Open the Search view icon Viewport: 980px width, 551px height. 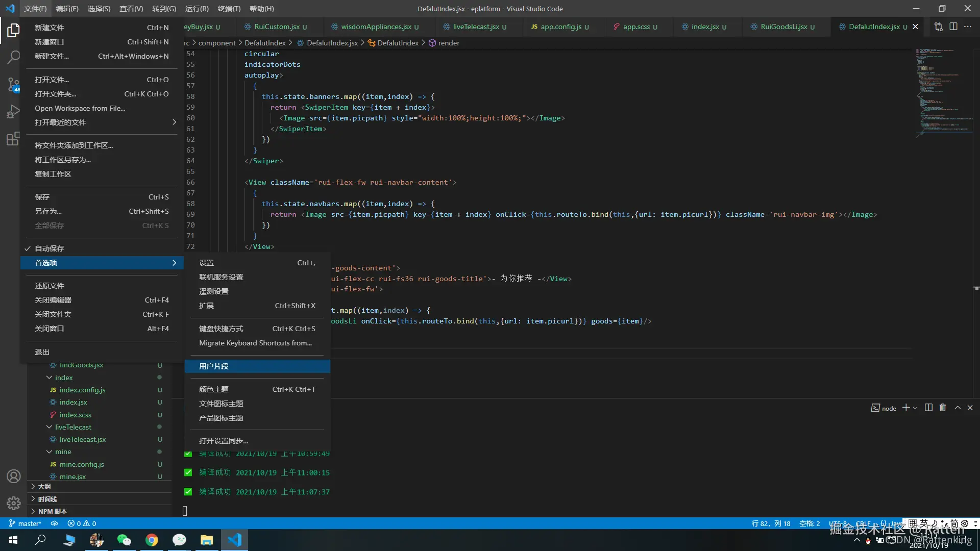pyautogui.click(x=13, y=57)
